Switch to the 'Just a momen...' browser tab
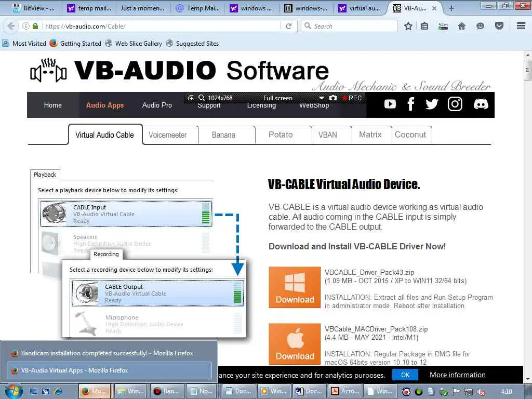The width and height of the screenshot is (532, 399). point(142,8)
